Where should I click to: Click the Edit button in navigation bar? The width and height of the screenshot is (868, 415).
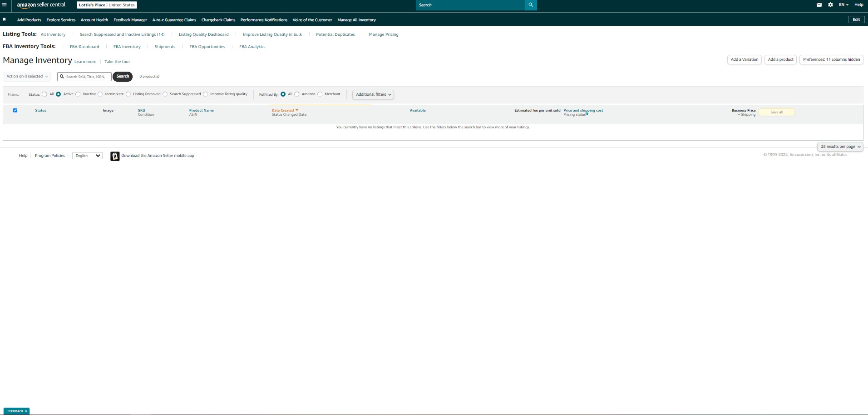[856, 20]
